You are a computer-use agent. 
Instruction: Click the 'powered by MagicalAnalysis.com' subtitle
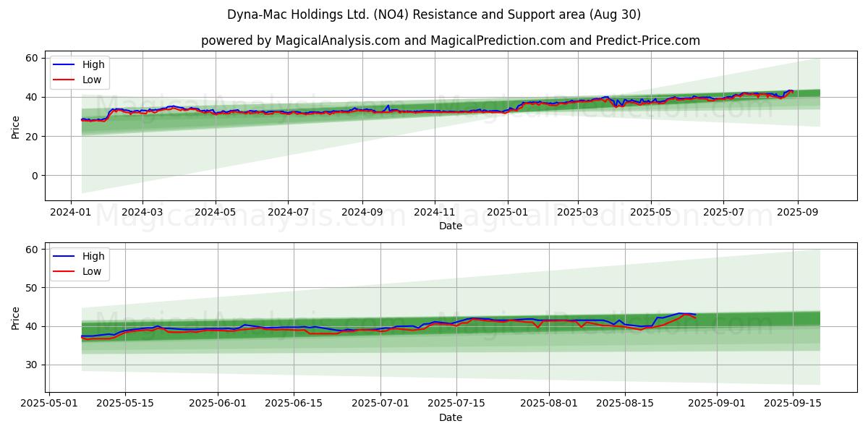click(x=451, y=41)
